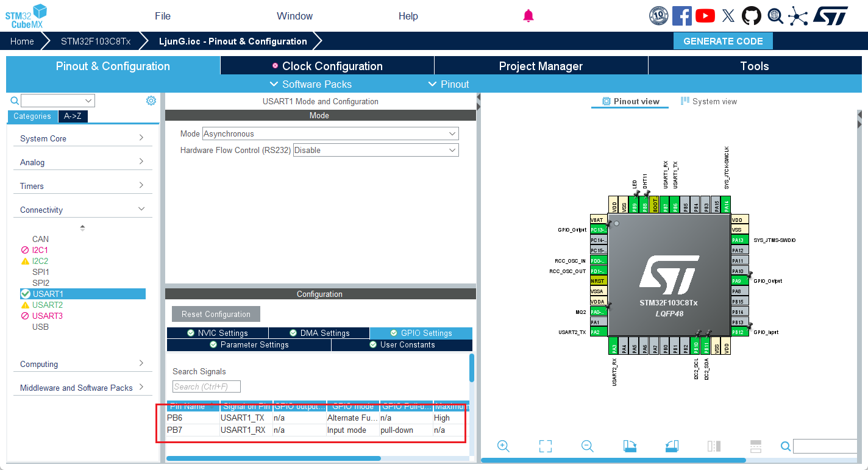The width and height of the screenshot is (868, 470).
Task: Click the 10-year anniversary badge icon
Action: tap(659, 16)
